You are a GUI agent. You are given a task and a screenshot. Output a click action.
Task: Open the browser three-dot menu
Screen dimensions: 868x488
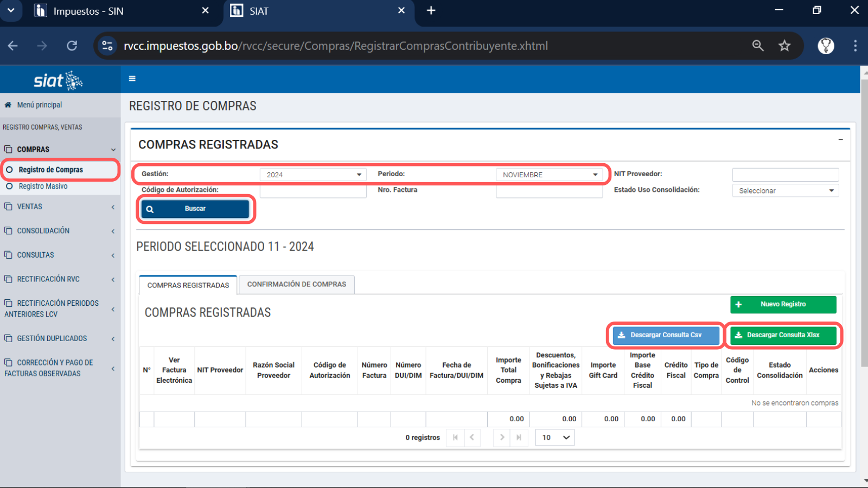coord(855,46)
